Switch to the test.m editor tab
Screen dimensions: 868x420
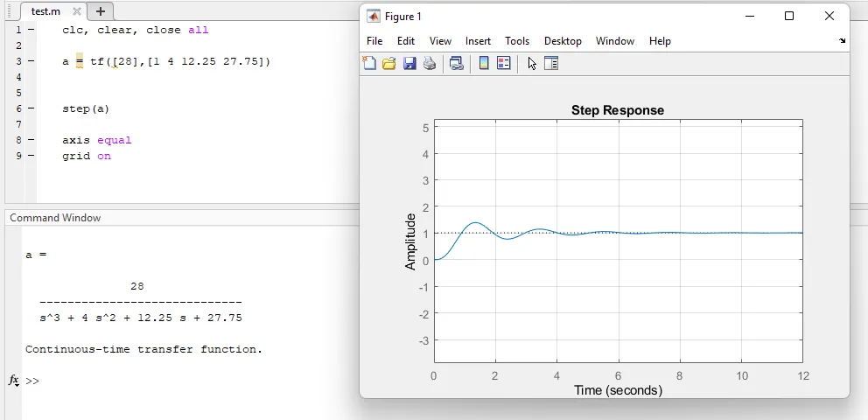45,11
